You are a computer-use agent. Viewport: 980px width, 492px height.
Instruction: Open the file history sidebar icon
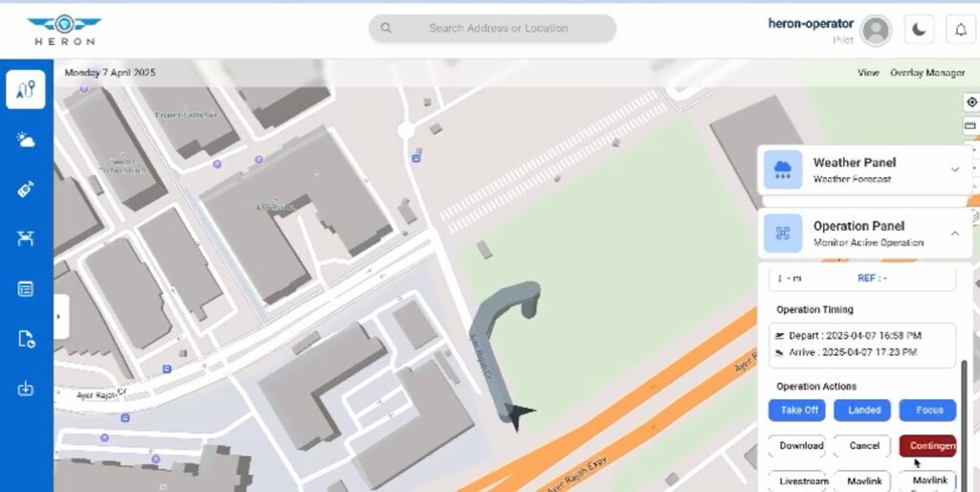click(26, 338)
